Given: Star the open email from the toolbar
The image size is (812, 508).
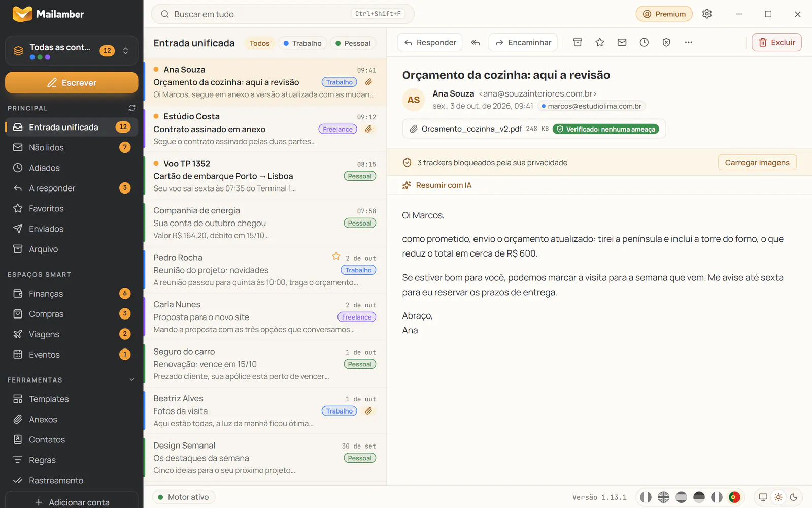Looking at the screenshot, I should (600, 43).
